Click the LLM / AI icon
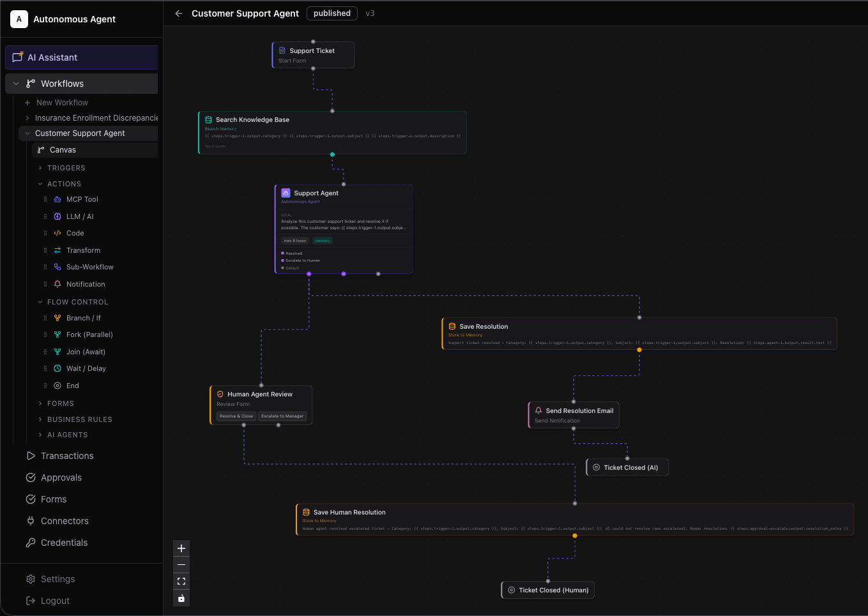Viewport: 868px width, 616px height. [57, 216]
